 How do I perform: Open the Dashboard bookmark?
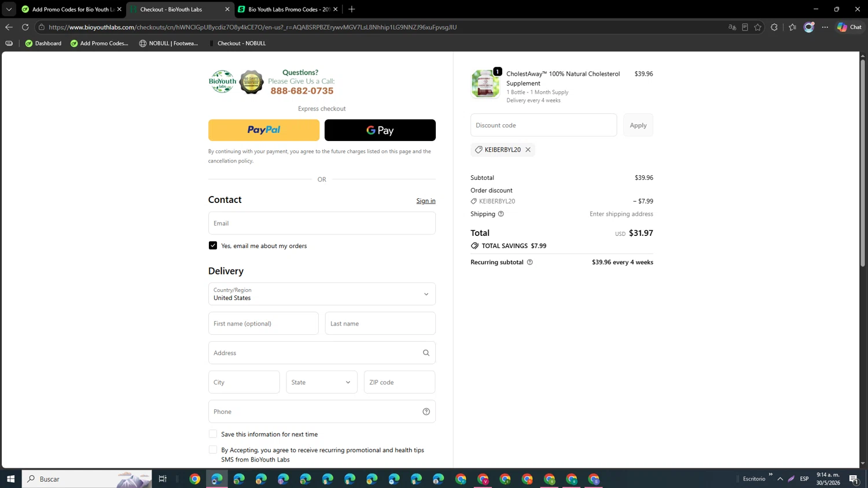(x=43, y=43)
